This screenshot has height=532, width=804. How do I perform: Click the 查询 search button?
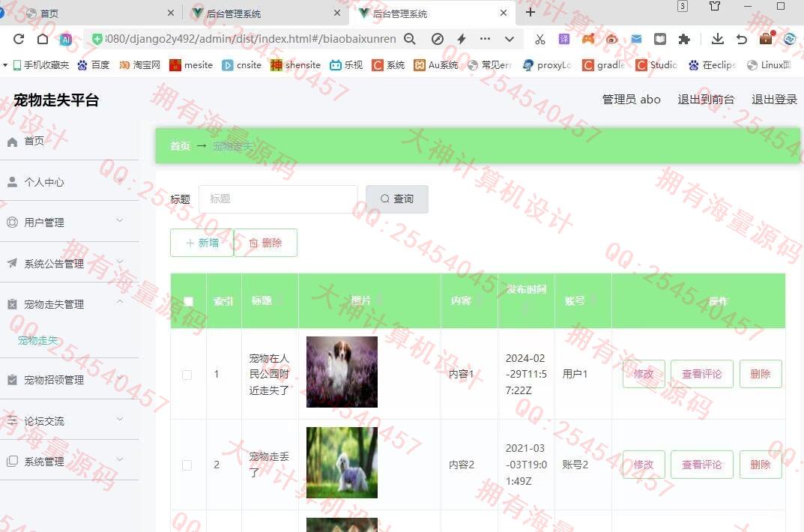[397, 199]
